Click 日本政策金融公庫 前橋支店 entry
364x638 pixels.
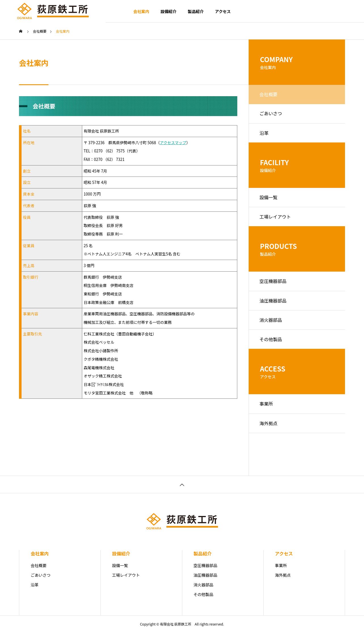[x=109, y=303]
